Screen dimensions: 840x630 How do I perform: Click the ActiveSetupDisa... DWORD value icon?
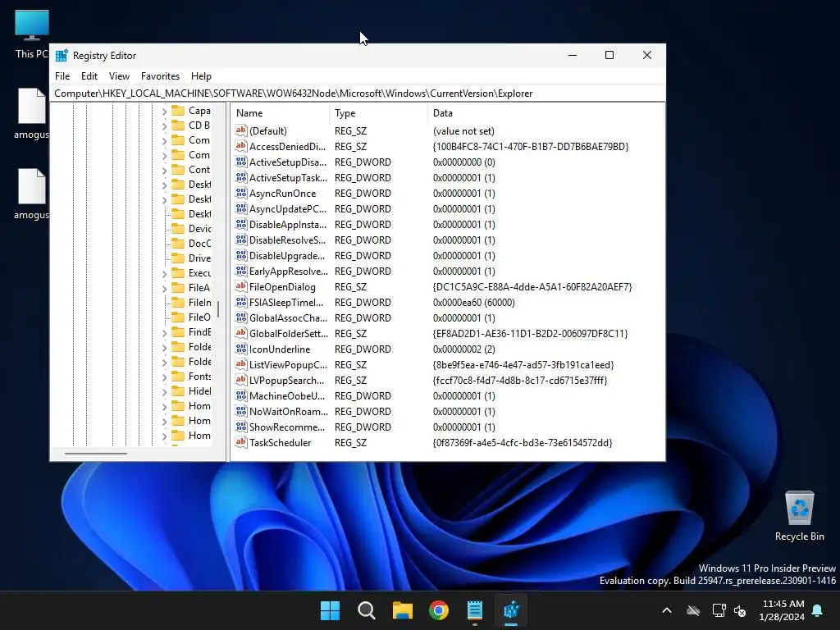coord(241,162)
